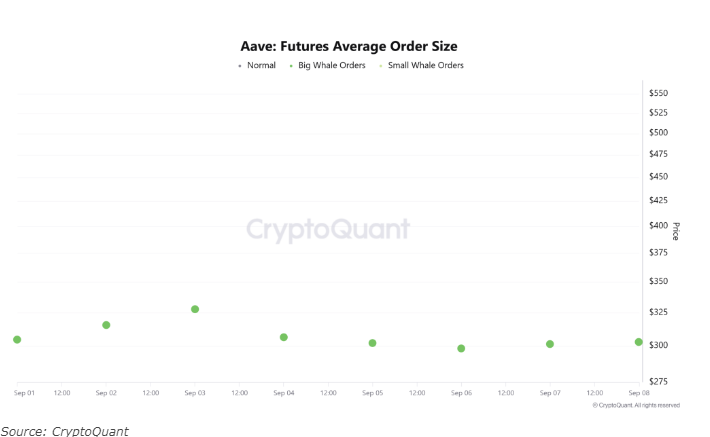Click the green data point above Sep 07
Screen dimensions: 710x437
[550, 344]
